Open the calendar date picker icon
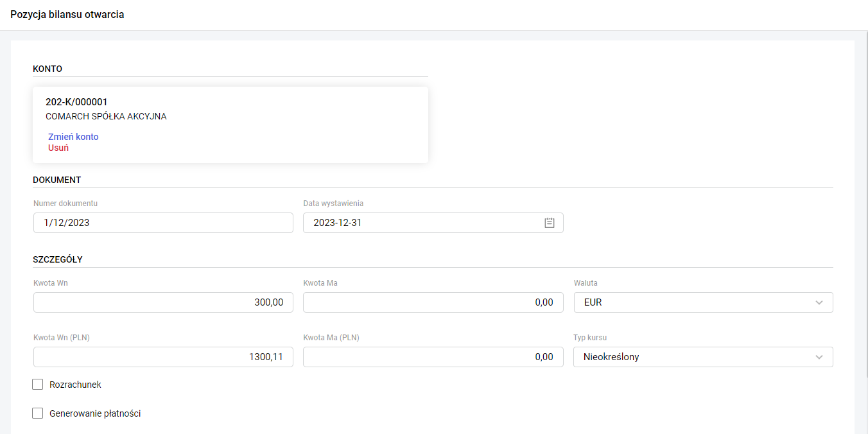Screen dimensions: 868x434 [550, 223]
